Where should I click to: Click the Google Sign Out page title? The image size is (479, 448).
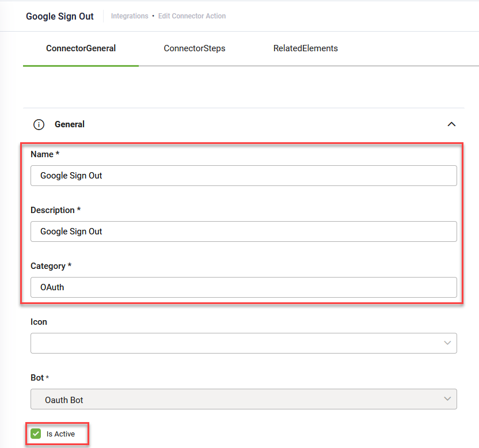(x=60, y=16)
